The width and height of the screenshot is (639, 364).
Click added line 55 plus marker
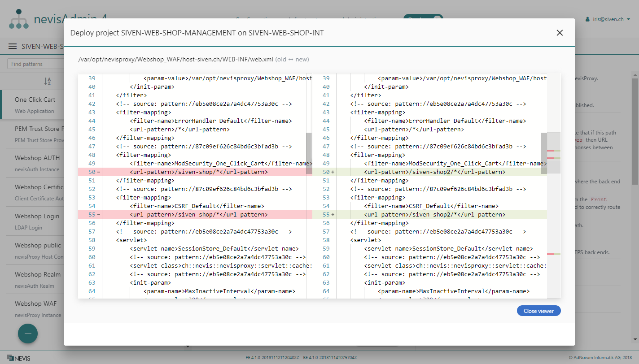pyautogui.click(x=333, y=215)
